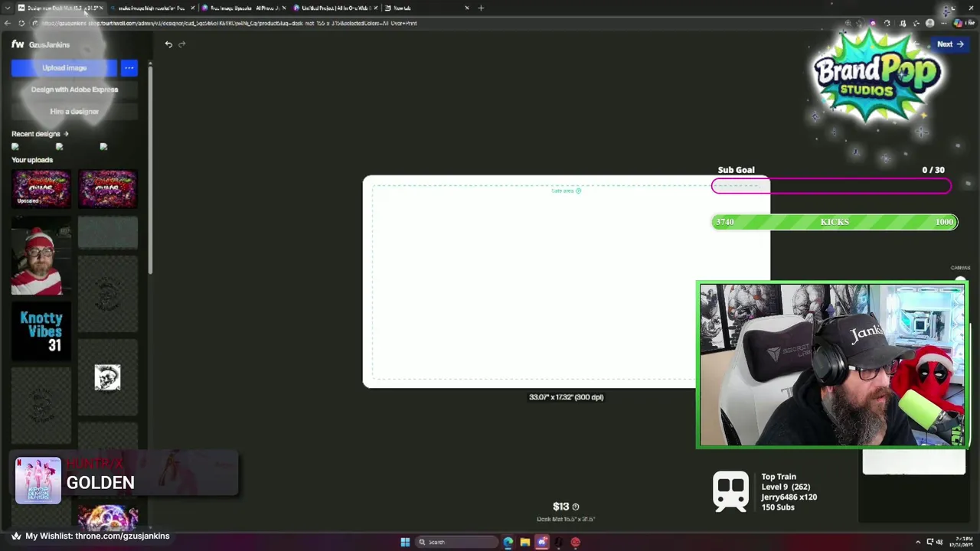The width and height of the screenshot is (980, 551).
Task: Click the browser address bar URL
Action: 229,23
